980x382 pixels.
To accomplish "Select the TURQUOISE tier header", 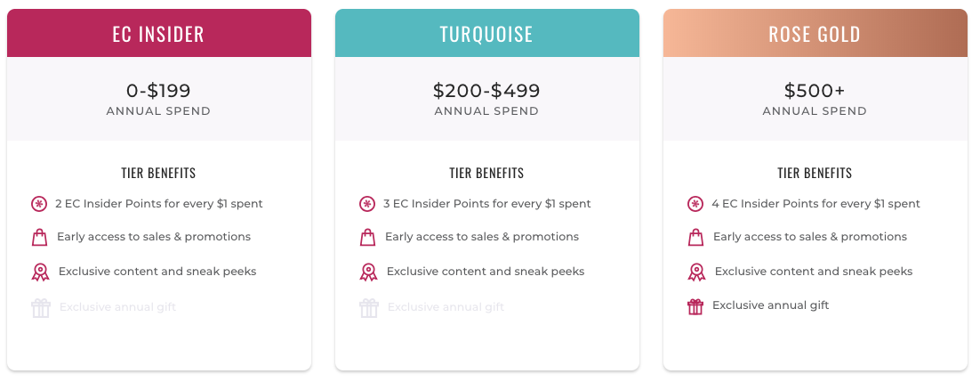I will pos(486,33).
